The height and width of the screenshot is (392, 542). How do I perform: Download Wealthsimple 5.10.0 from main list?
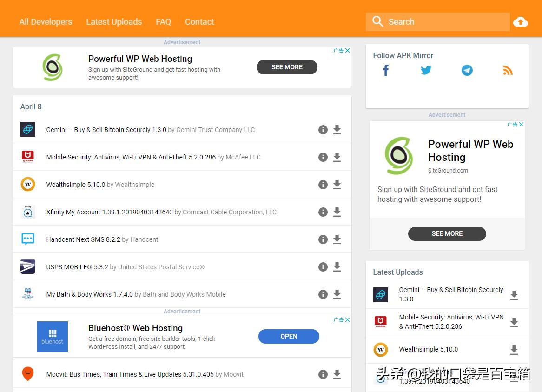pos(337,185)
